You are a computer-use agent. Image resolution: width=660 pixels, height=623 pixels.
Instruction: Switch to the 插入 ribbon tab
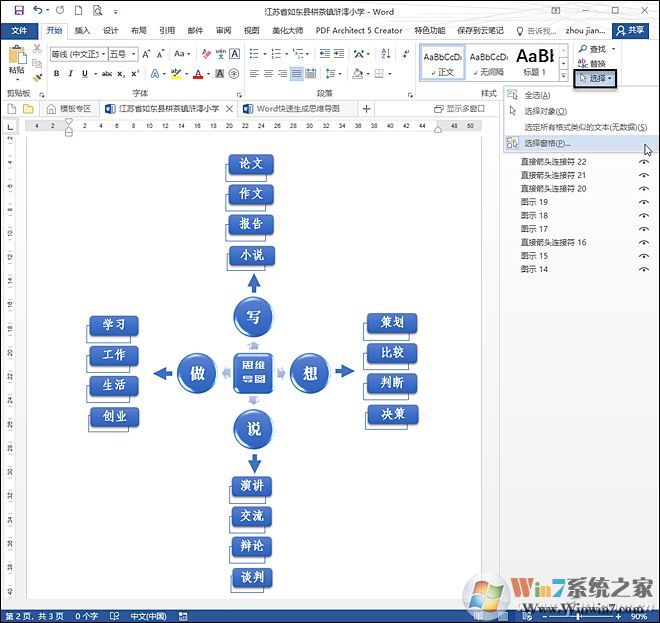tap(82, 30)
